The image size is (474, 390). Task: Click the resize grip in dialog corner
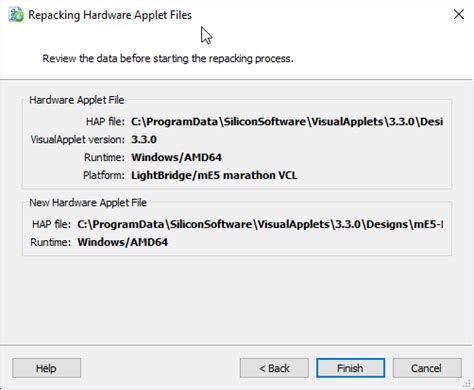tap(467, 384)
